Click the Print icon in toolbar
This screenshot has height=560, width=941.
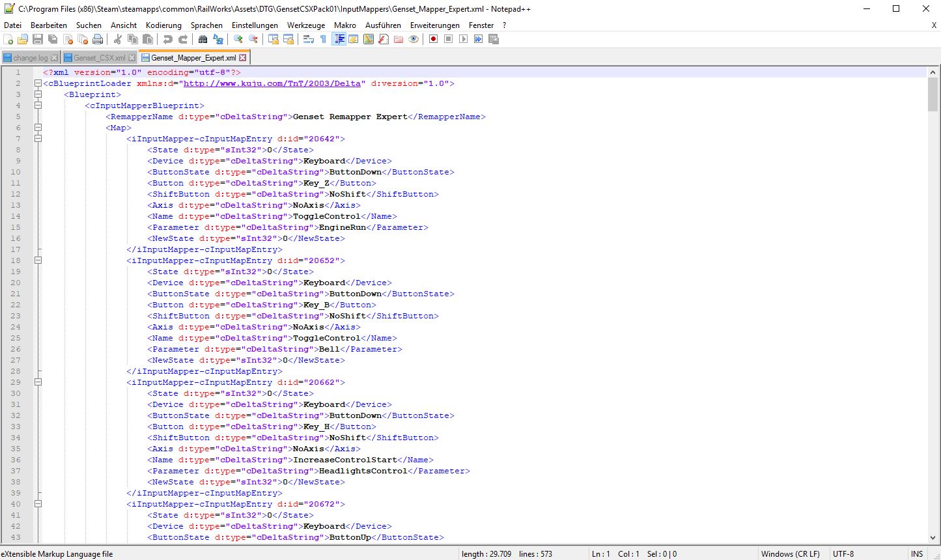click(98, 40)
